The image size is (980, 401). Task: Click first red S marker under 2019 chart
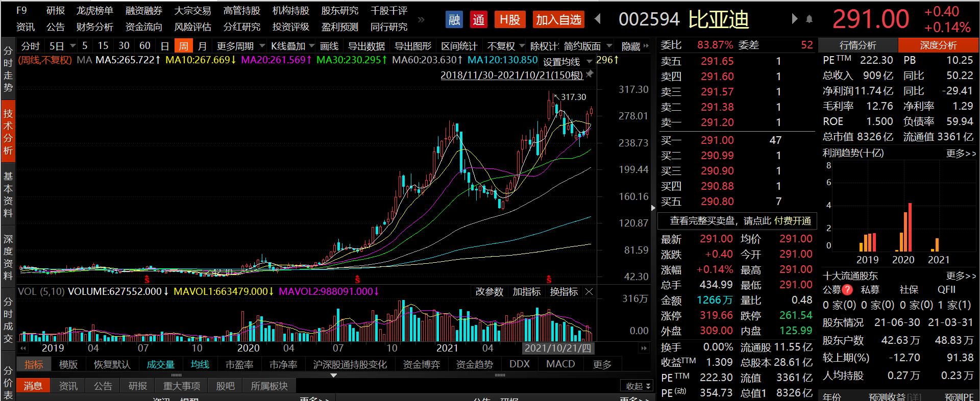point(147,279)
